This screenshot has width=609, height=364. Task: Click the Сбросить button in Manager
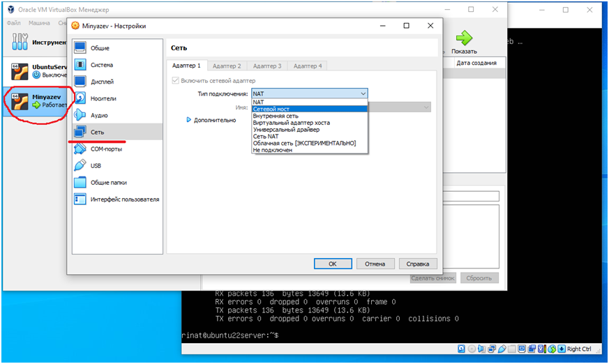pos(479,278)
